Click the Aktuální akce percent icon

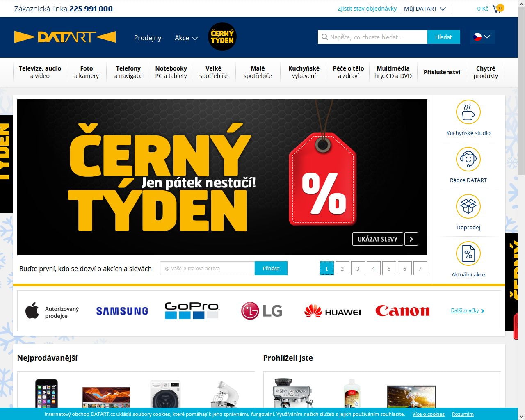point(468,253)
